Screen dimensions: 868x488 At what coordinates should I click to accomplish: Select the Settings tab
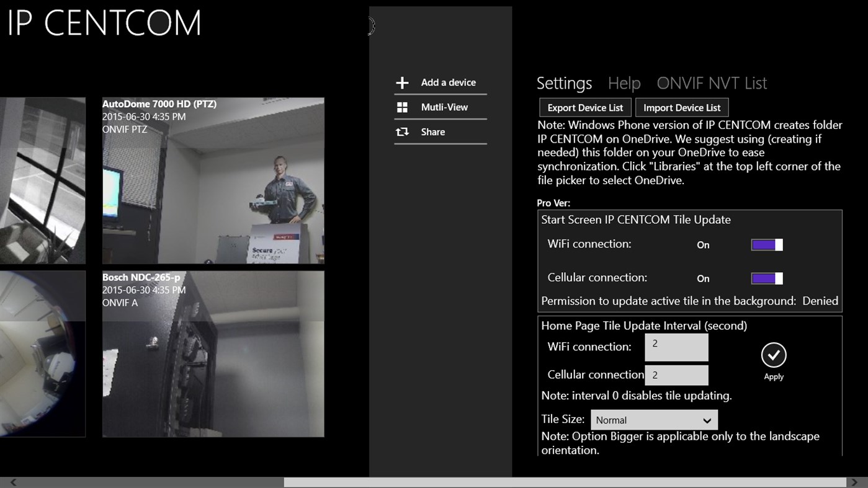pos(564,83)
